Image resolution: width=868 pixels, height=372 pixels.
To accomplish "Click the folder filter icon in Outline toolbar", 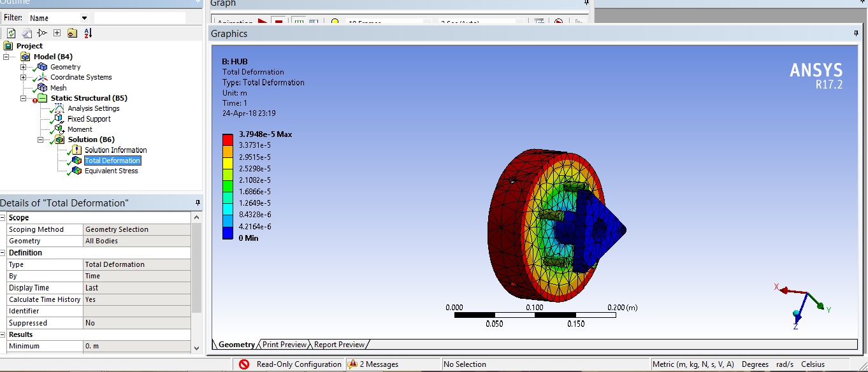I will (x=72, y=33).
